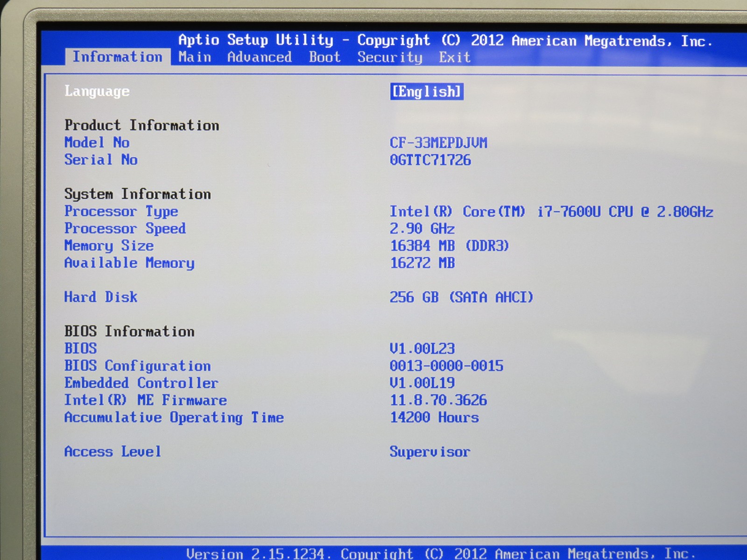Click the Version 2.15.1234 footer text
The image size is (747, 560).
pyautogui.click(x=441, y=553)
